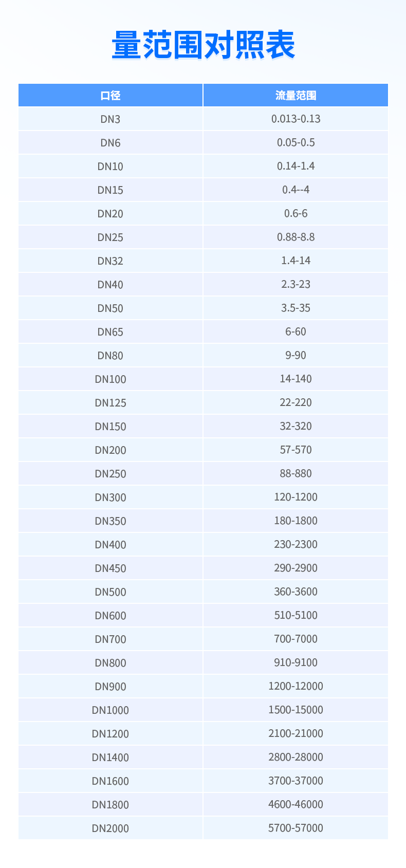
Task: Select the DN25 diameter cell
Action: click(110, 237)
